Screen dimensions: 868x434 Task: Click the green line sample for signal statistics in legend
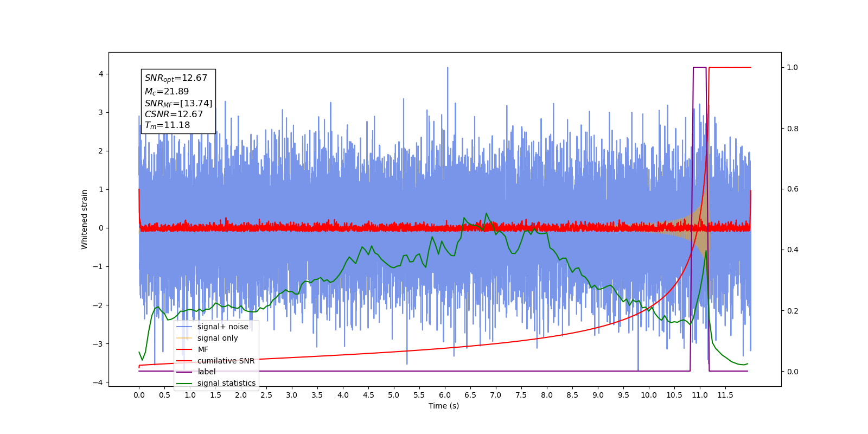coord(184,383)
